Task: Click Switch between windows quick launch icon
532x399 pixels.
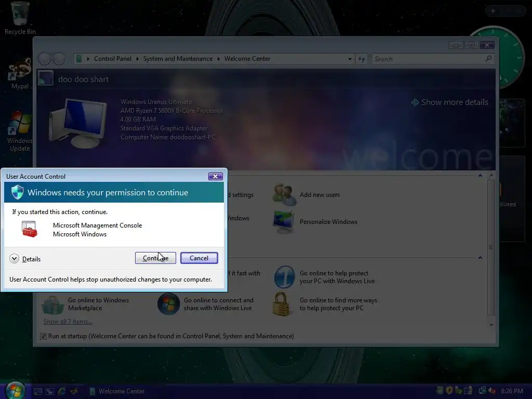Action: point(50,391)
